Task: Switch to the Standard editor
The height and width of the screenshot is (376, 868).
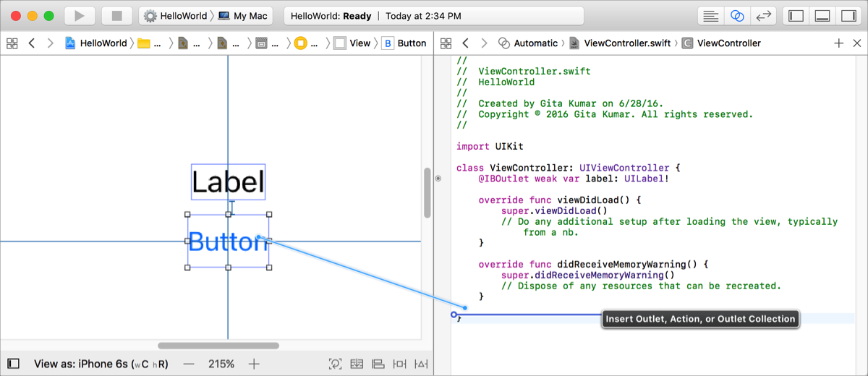Action: [711, 16]
